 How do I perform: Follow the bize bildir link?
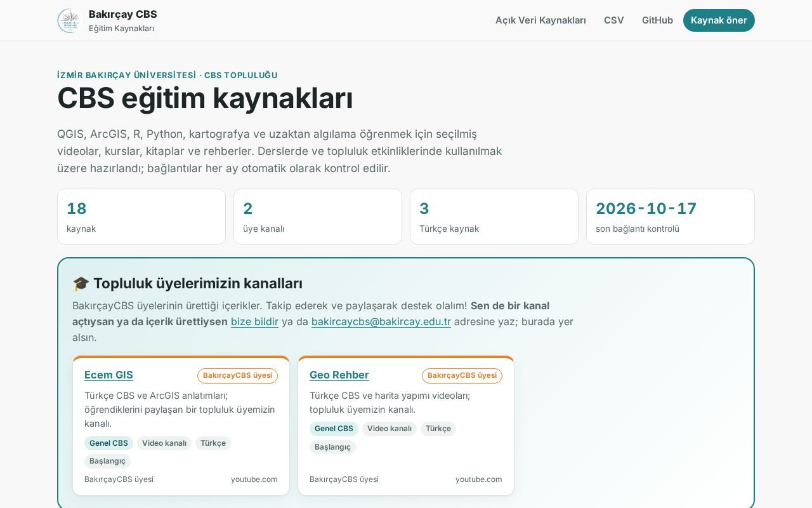[x=254, y=321]
